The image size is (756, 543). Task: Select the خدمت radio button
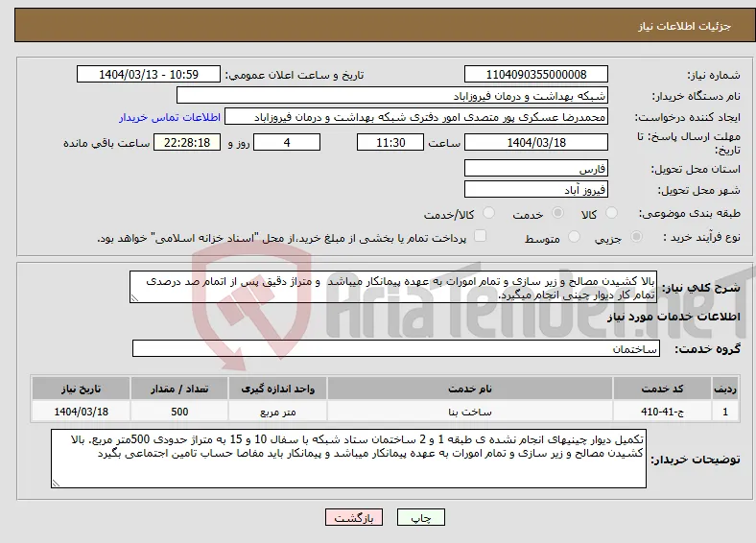coord(557,213)
